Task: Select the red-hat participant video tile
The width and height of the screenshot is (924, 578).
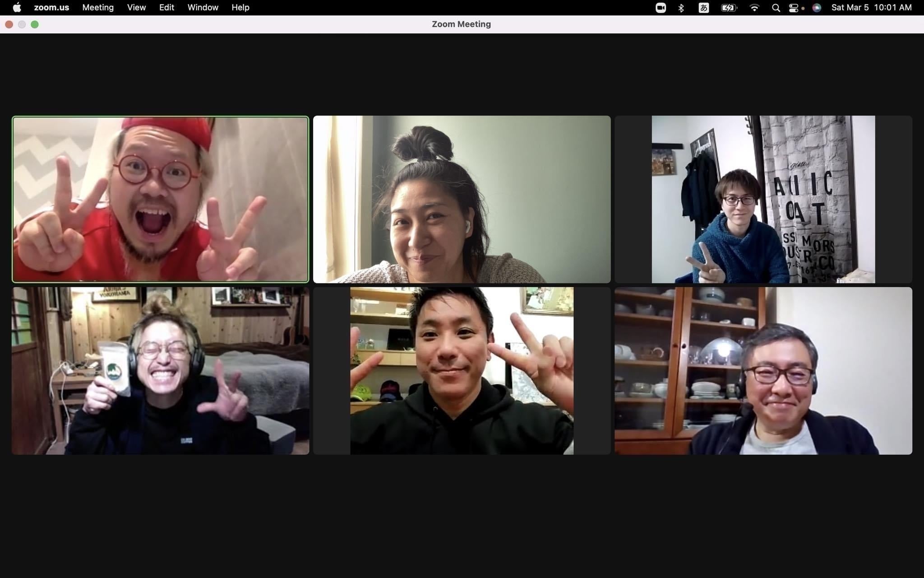Action: click(160, 199)
